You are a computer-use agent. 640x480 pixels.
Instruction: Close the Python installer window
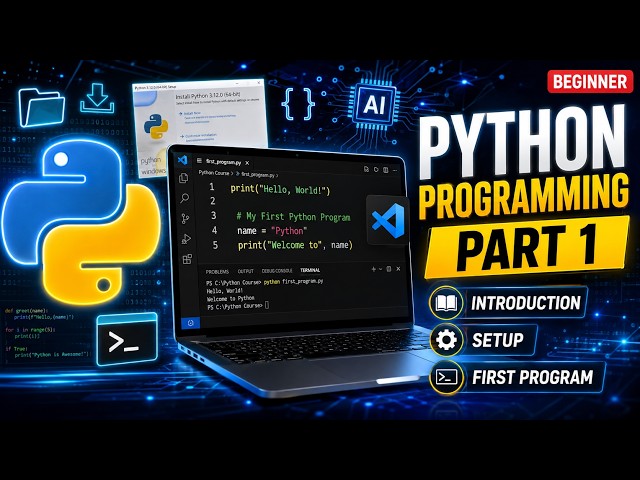259,83
